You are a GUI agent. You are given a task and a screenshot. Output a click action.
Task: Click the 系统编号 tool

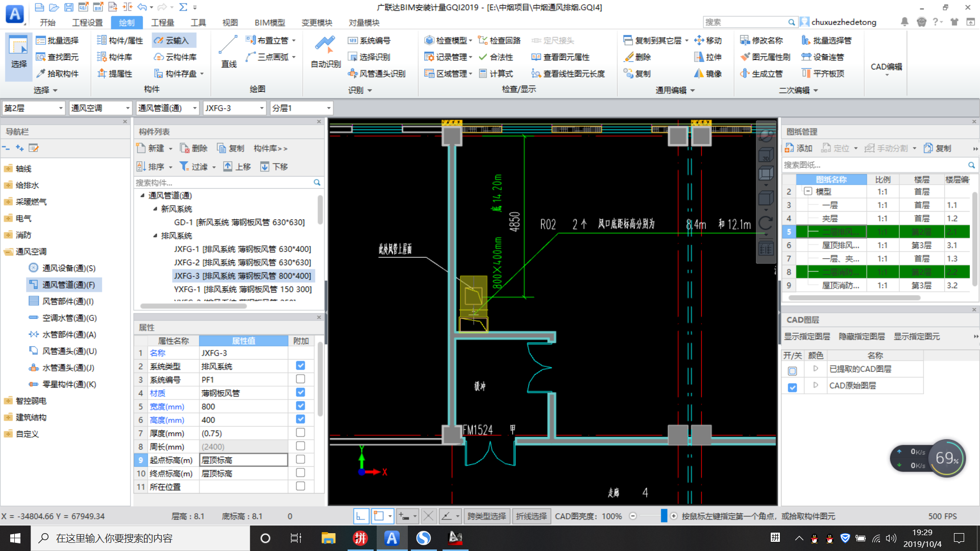point(369,40)
